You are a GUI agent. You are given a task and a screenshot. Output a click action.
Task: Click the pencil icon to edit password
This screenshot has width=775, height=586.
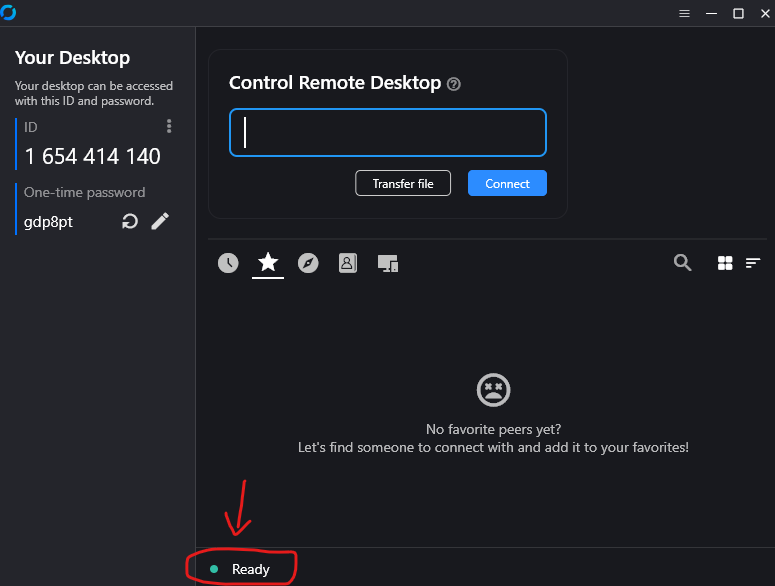pos(160,221)
